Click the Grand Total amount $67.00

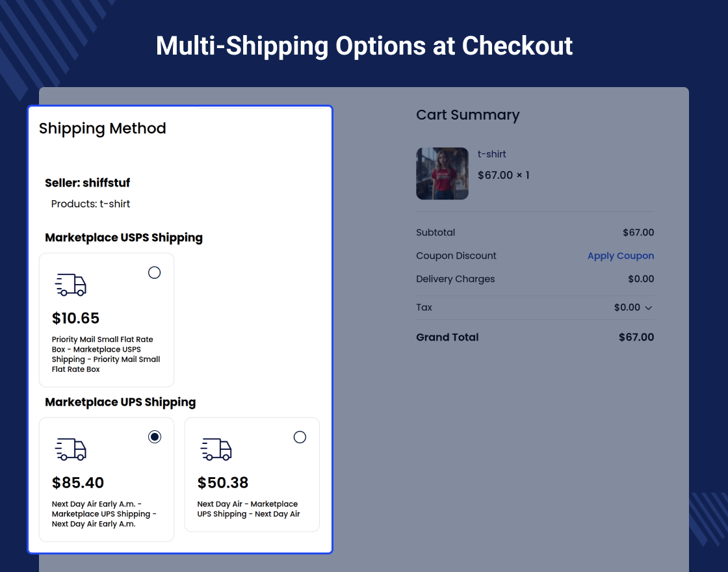pos(636,337)
